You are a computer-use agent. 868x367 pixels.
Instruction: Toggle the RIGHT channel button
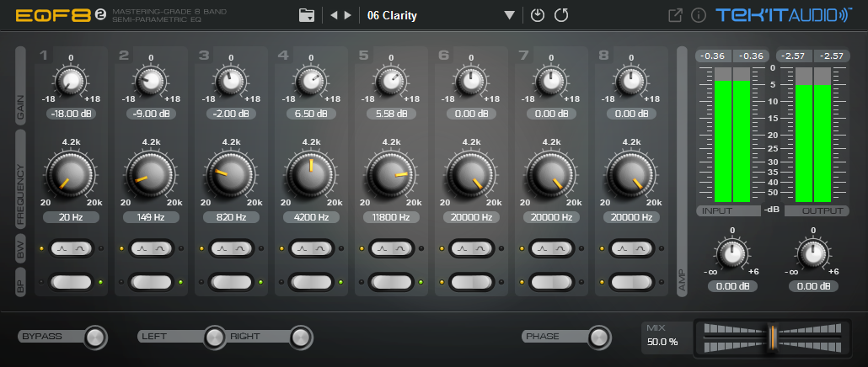click(x=300, y=338)
